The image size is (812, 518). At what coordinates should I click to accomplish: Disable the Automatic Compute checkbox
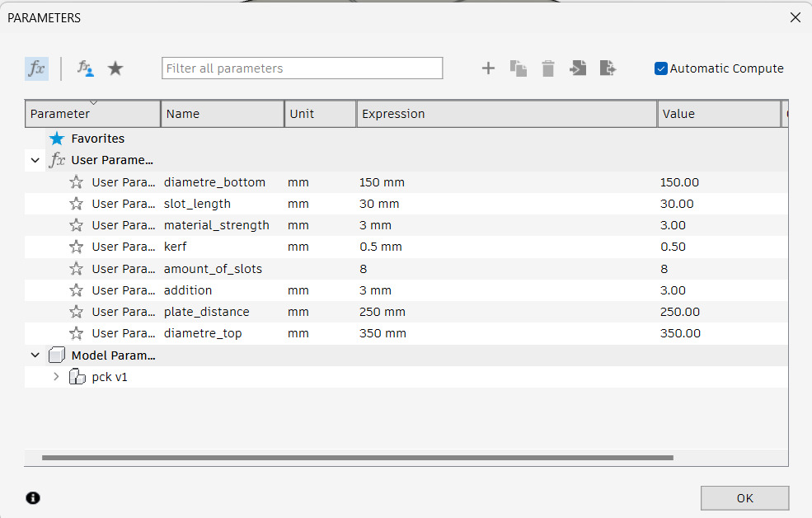660,68
